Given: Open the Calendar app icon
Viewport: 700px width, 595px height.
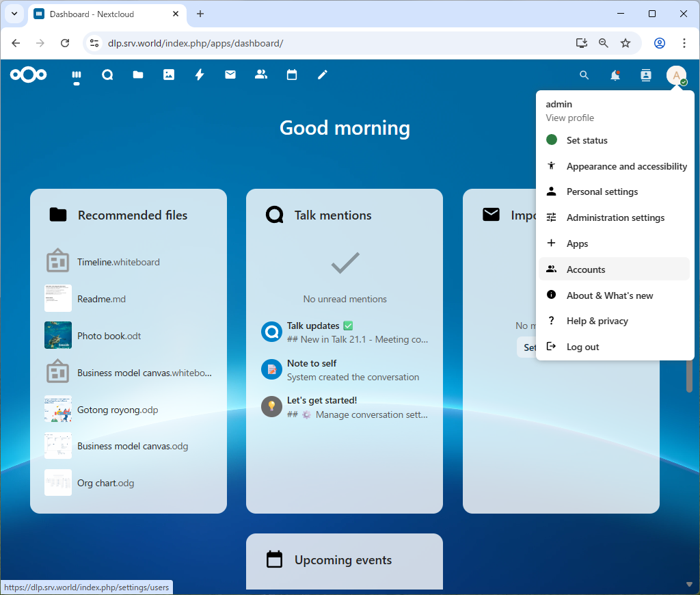Looking at the screenshot, I should pyautogui.click(x=292, y=75).
